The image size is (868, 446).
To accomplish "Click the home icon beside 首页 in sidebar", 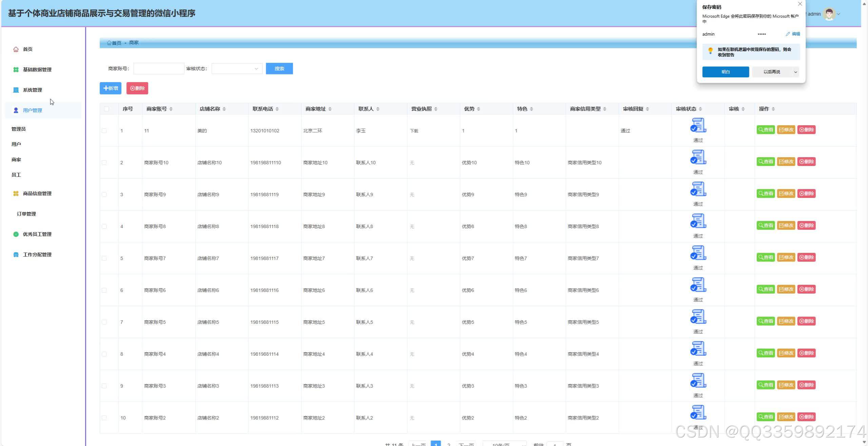I will pyautogui.click(x=16, y=49).
